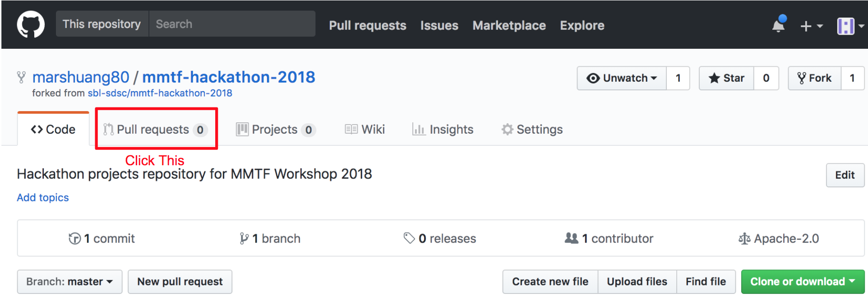View the 1 commit history

102,238
